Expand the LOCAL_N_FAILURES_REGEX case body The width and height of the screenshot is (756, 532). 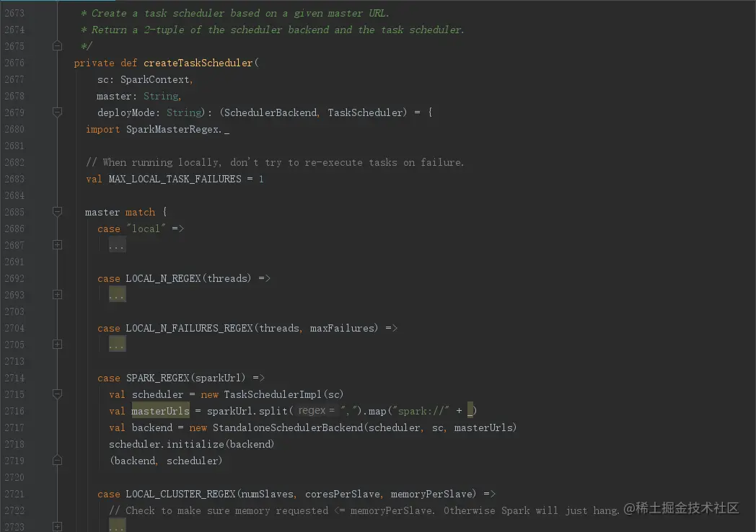tap(57, 344)
